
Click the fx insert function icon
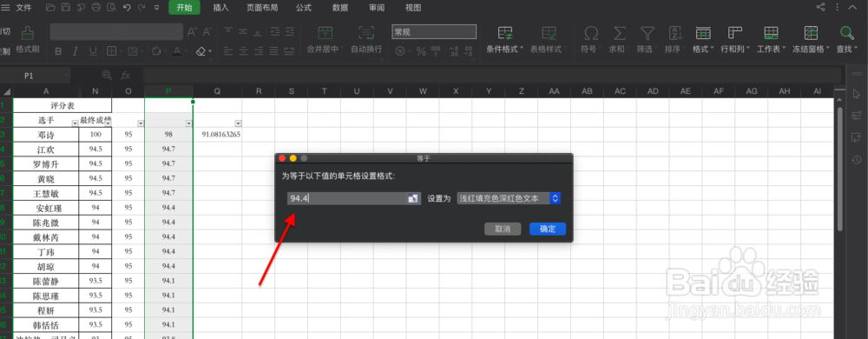[x=126, y=75]
